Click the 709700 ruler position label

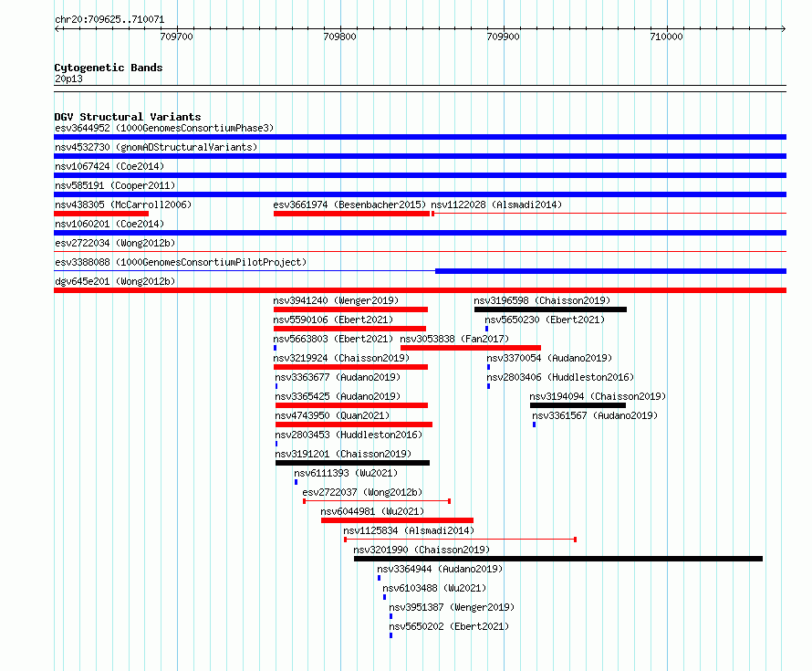click(177, 37)
